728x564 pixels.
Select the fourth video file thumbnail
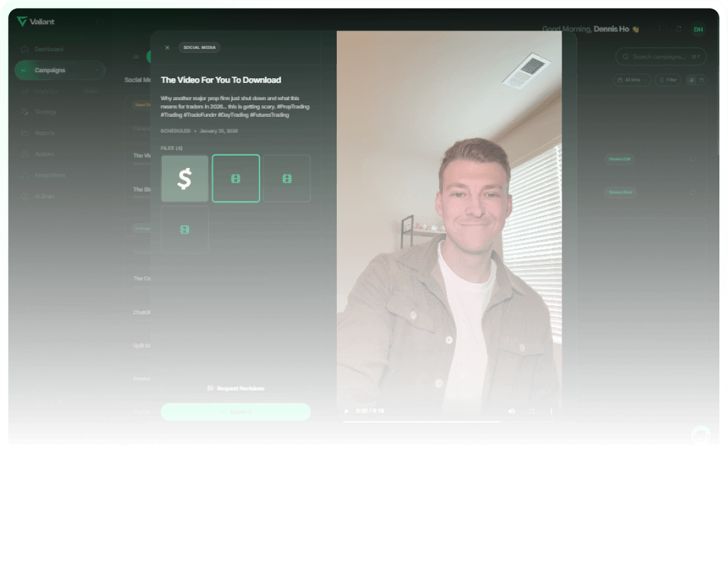pos(184,230)
